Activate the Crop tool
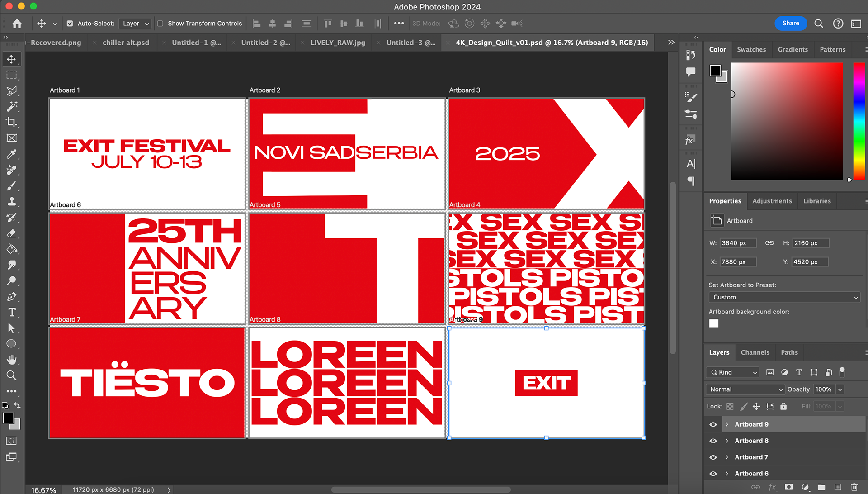This screenshot has width=868, height=494. 12,122
